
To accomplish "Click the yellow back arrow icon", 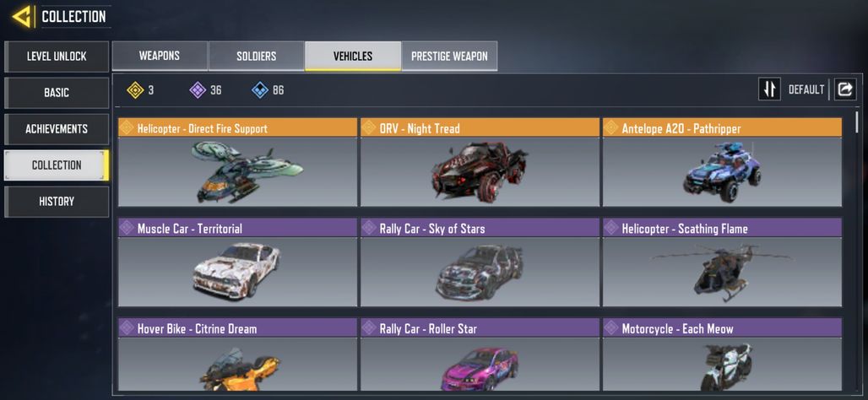I will [22, 17].
